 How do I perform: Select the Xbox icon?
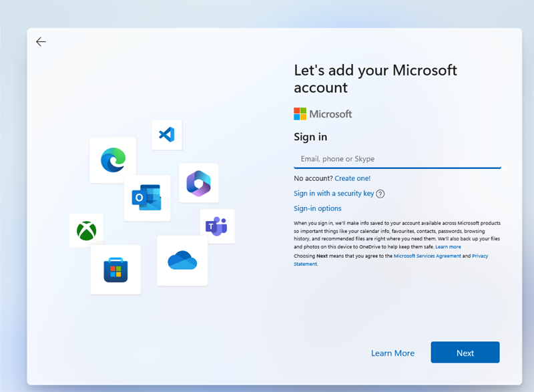pos(86,231)
